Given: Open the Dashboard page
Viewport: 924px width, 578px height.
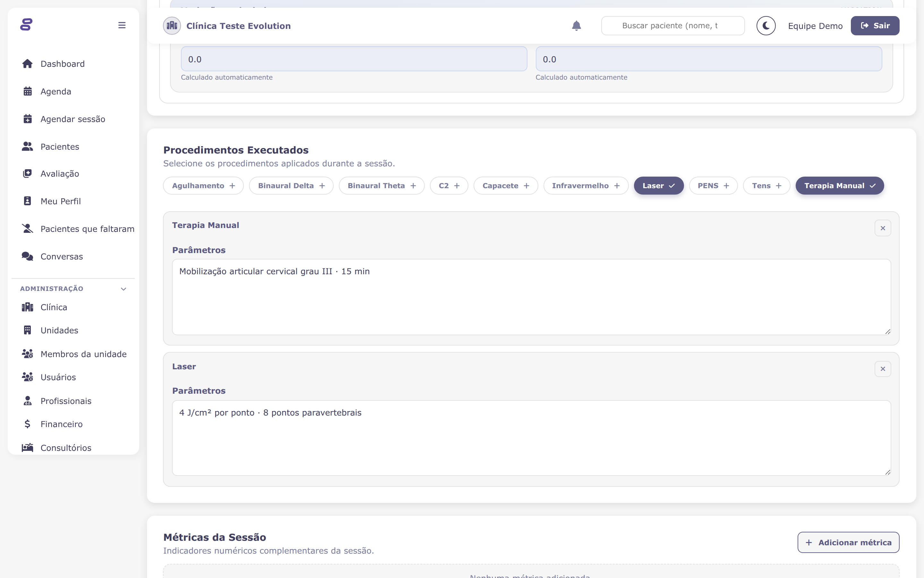Looking at the screenshot, I should (63, 64).
